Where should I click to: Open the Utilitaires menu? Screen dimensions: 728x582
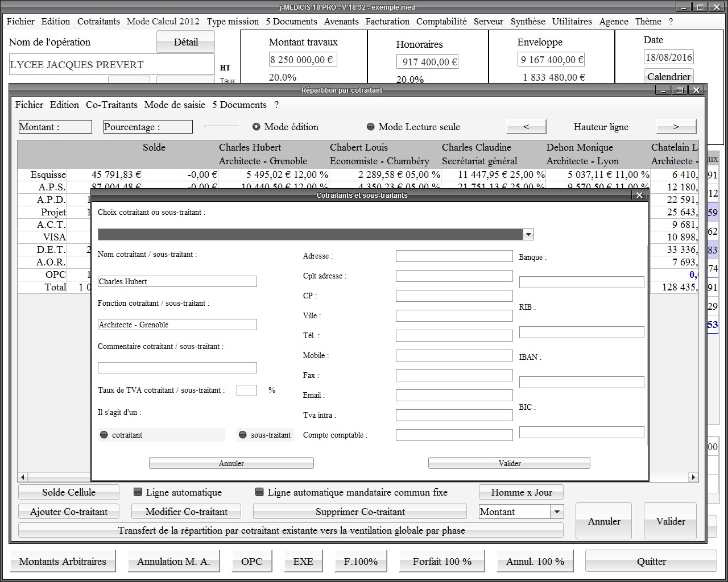[x=572, y=21]
